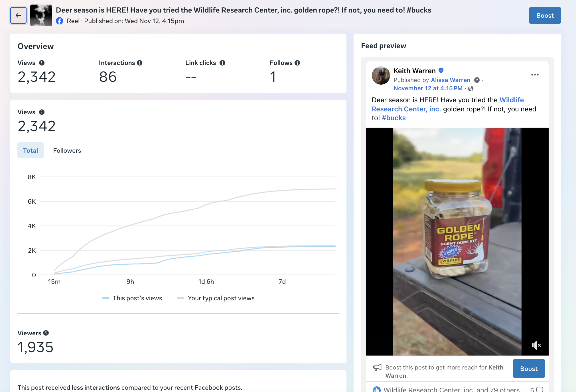
Task: Open Alissa Warren profile link
Action: point(451,80)
